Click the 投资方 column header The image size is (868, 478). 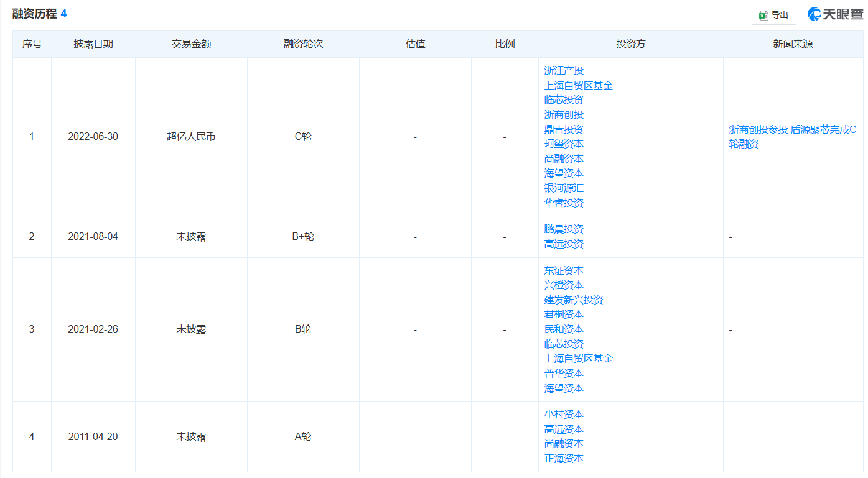631,44
